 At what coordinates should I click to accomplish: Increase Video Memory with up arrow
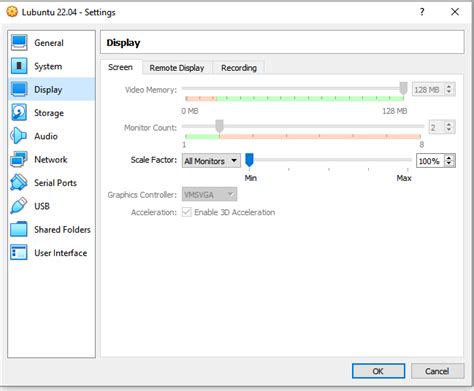(449, 87)
